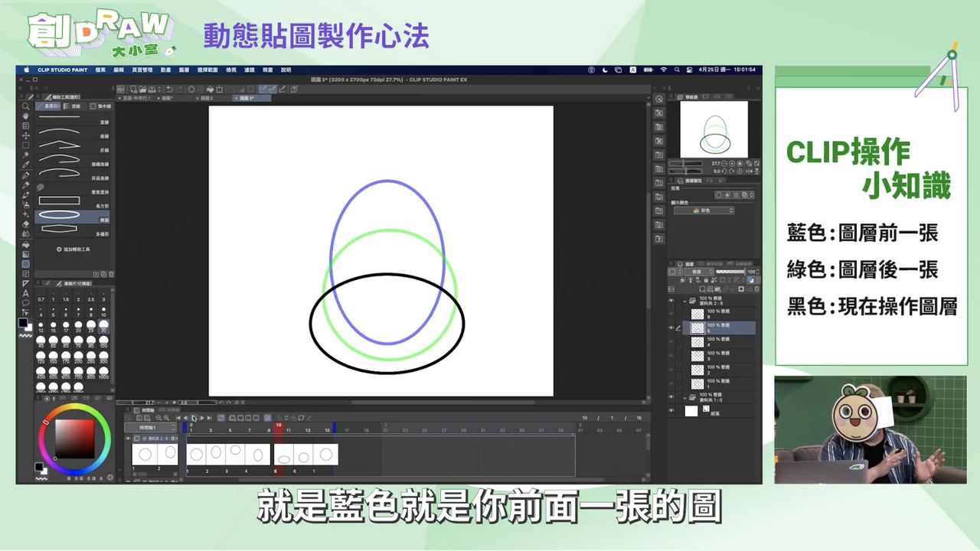Image resolution: width=980 pixels, height=551 pixels.
Task: Select the Move Layer tool
Action: point(26,135)
